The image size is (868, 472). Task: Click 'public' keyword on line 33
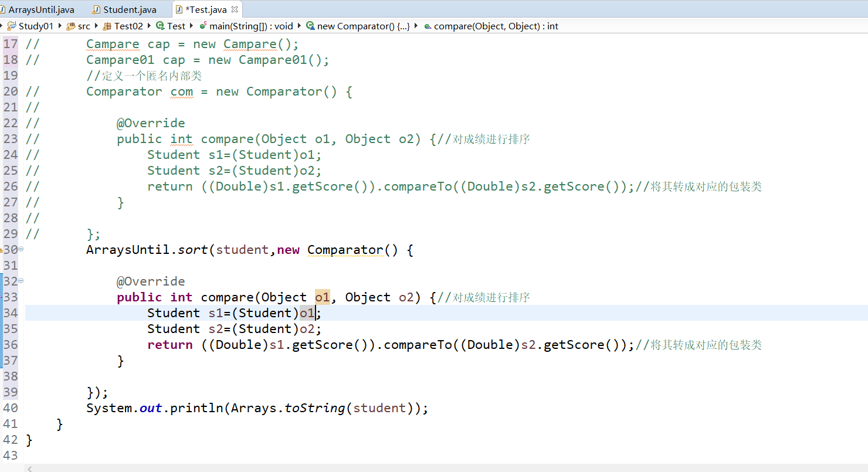tap(140, 297)
